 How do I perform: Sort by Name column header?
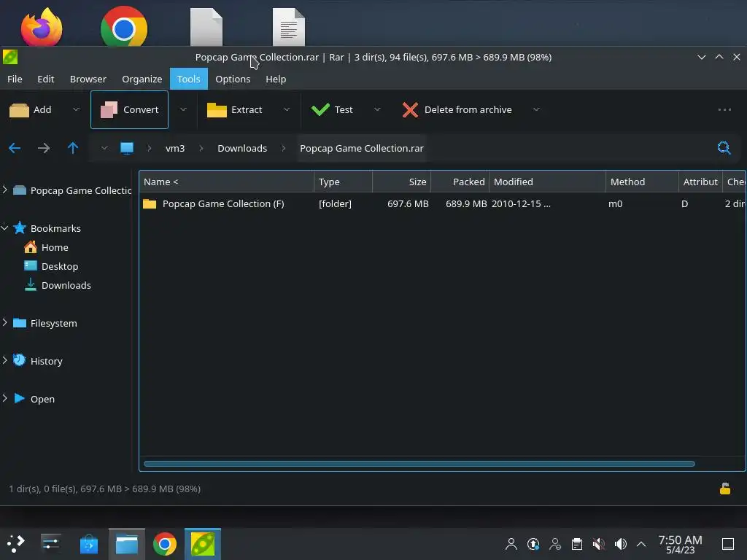(227, 182)
